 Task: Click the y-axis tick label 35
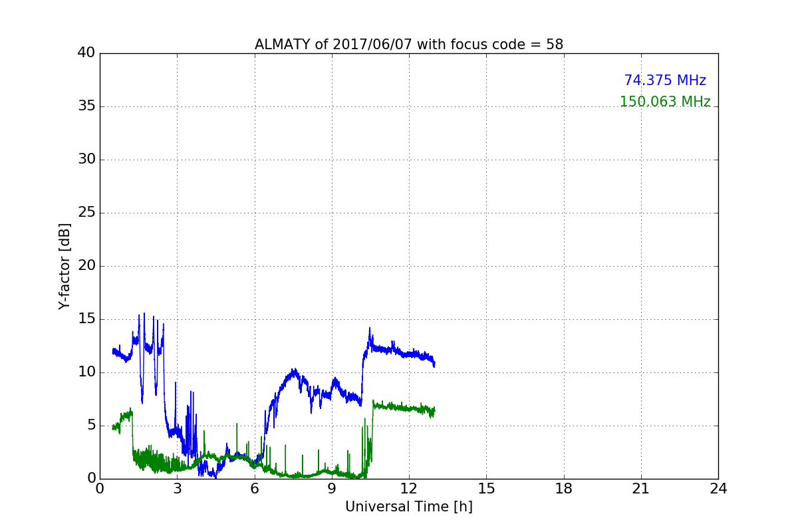click(x=87, y=106)
